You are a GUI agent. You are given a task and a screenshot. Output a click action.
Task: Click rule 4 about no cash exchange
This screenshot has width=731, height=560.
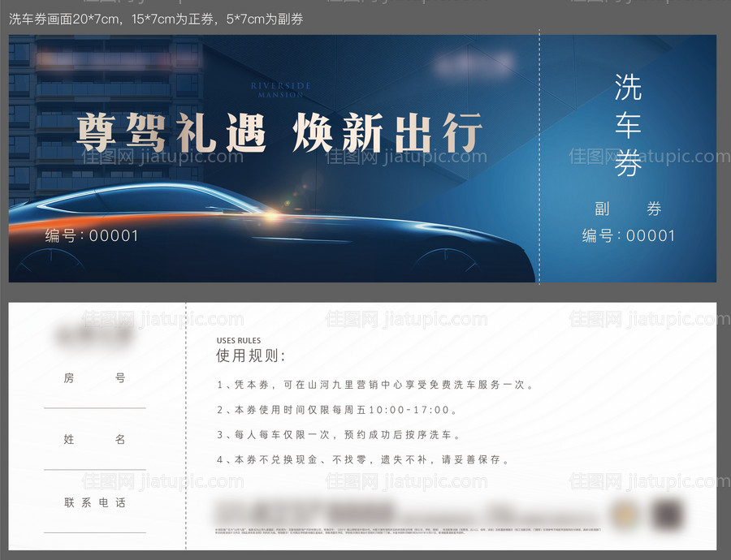click(363, 459)
